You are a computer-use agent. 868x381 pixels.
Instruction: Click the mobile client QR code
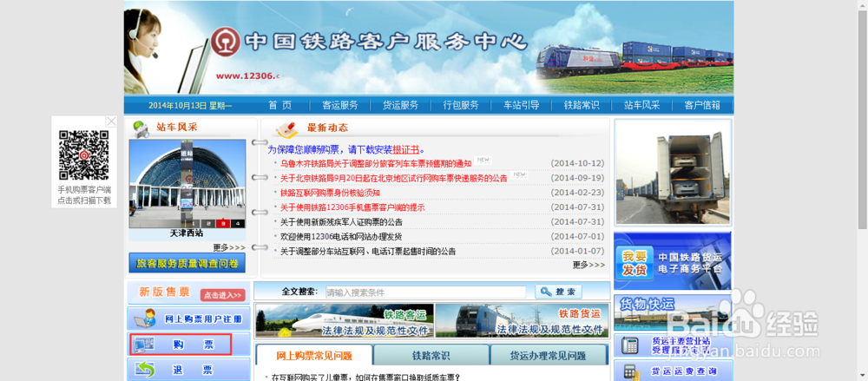[x=84, y=154]
